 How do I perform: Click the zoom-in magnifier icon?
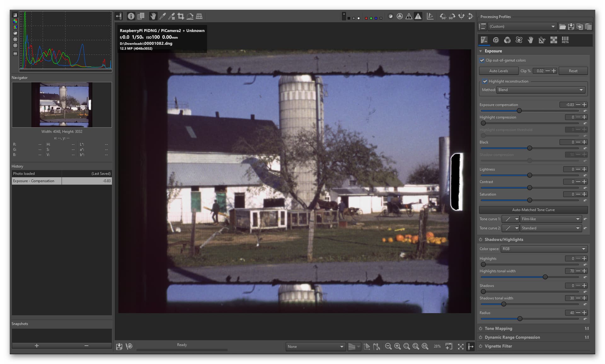coord(398,346)
